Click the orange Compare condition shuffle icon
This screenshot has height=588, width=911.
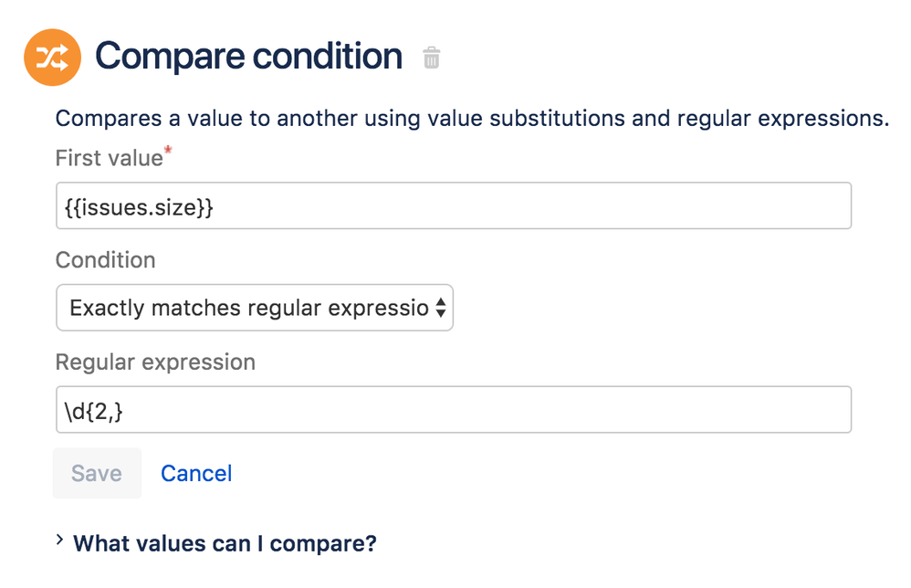pyautogui.click(x=52, y=58)
